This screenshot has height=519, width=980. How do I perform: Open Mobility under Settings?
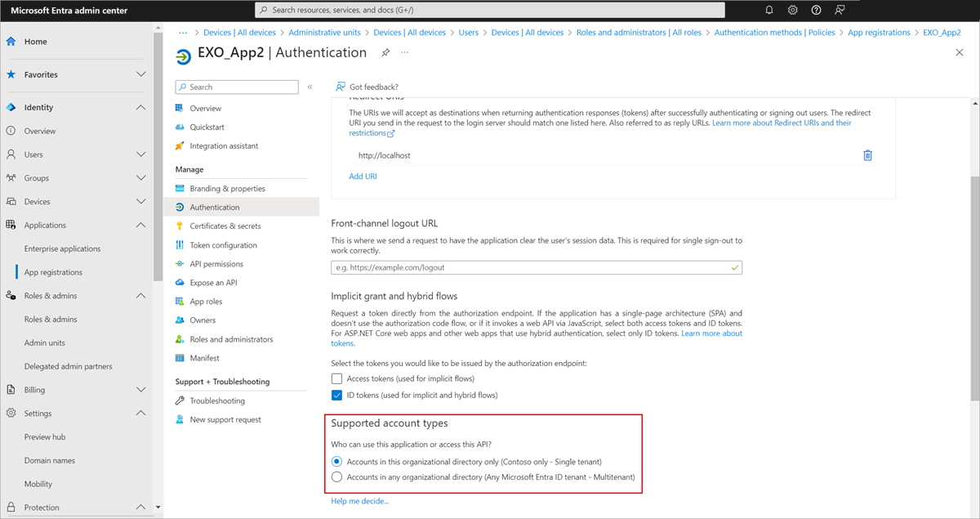pyautogui.click(x=38, y=484)
